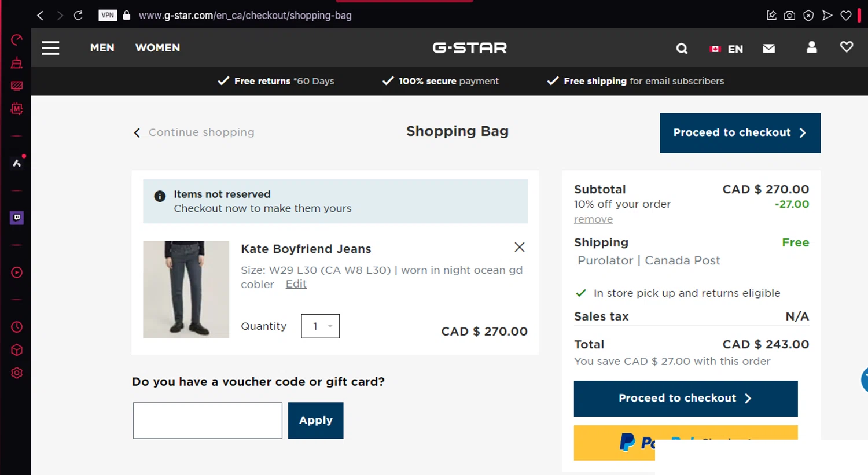Open account via the person icon

point(812,47)
